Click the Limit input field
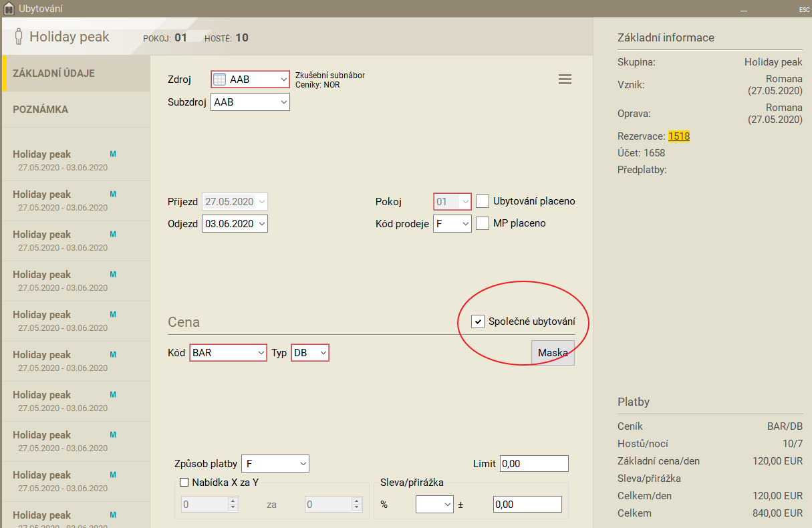 point(533,463)
